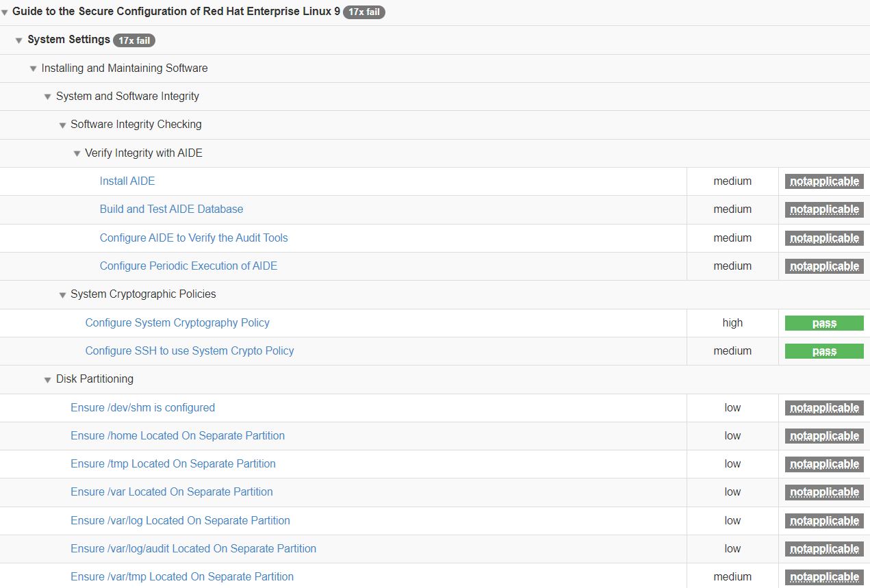Viewport: 870px width, 588px height.
Task: Collapse System and Software Integrity group
Action: (x=48, y=97)
